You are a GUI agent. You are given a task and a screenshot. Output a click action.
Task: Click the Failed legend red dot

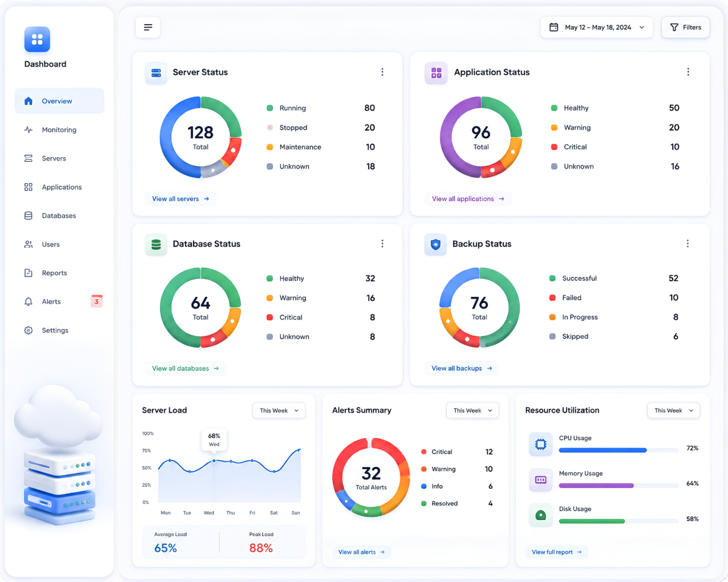(552, 298)
